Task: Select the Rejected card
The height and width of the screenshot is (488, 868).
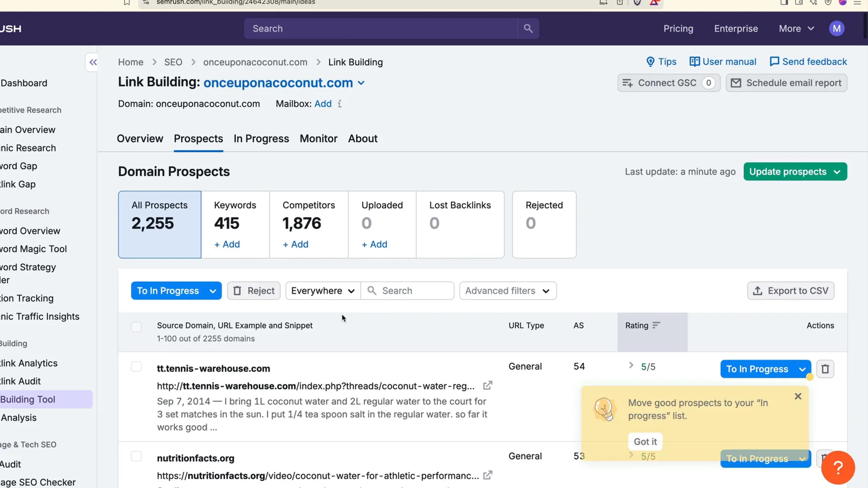Action: pos(544,224)
